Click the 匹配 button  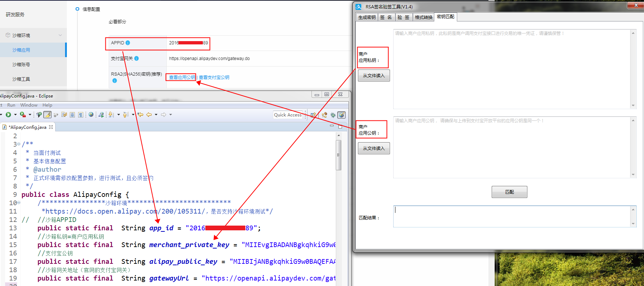pos(509,192)
